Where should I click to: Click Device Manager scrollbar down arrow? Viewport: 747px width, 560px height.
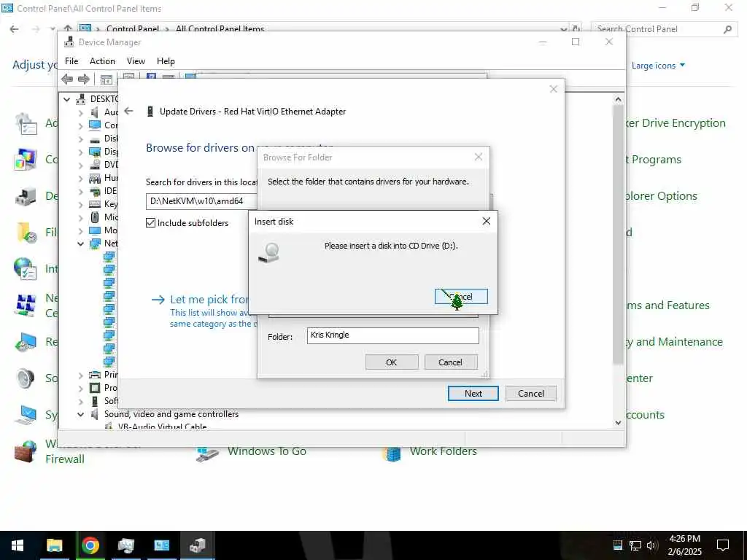(618, 422)
